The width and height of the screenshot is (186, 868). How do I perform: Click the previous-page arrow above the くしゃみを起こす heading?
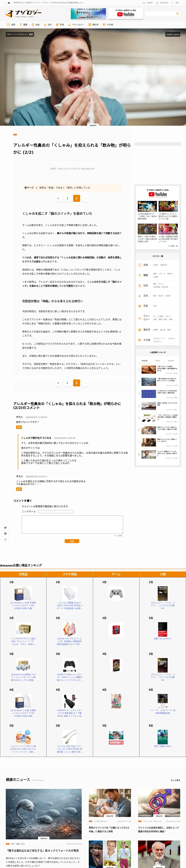tap(58, 198)
